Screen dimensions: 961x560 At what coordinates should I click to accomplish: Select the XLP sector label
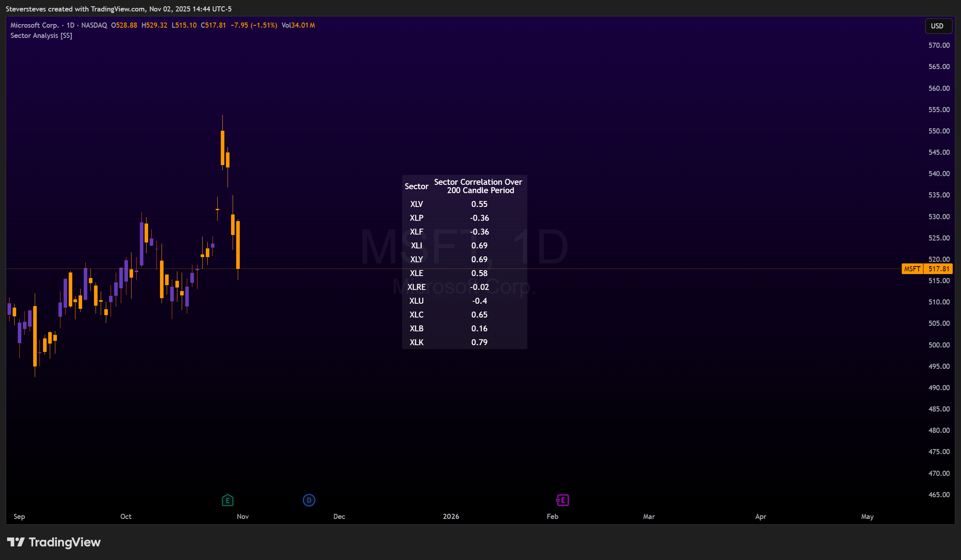point(416,218)
